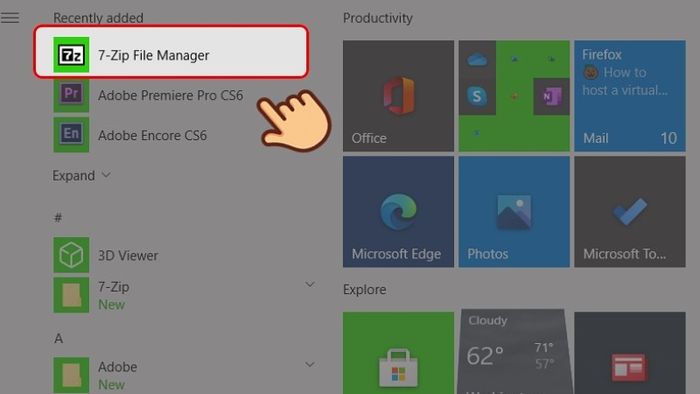
Task: Click the 7-Zip folder icon
Action: point(71,295)
